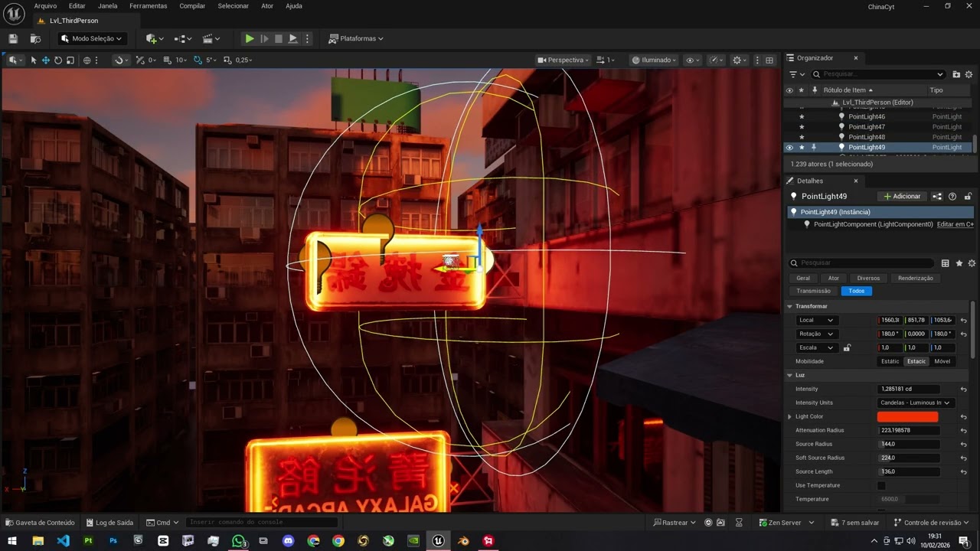Set mobility to Estático
The image size is (980, 551).
(890, 361)
